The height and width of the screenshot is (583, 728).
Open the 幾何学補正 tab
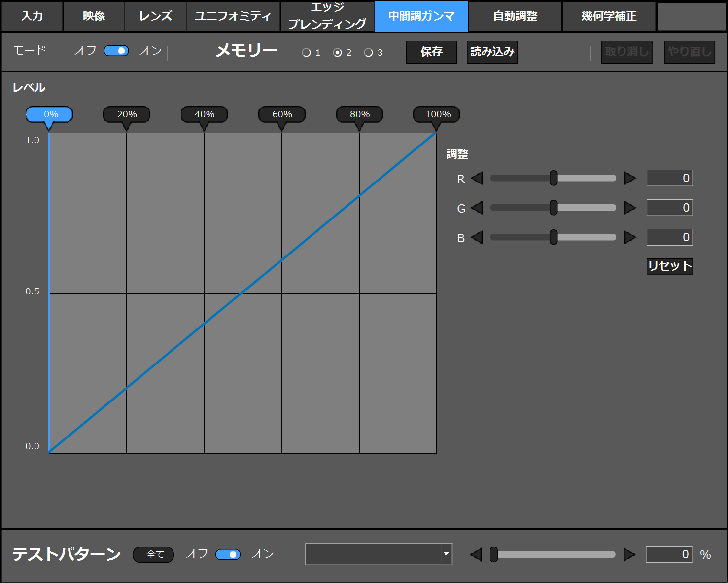coord(609,16)
